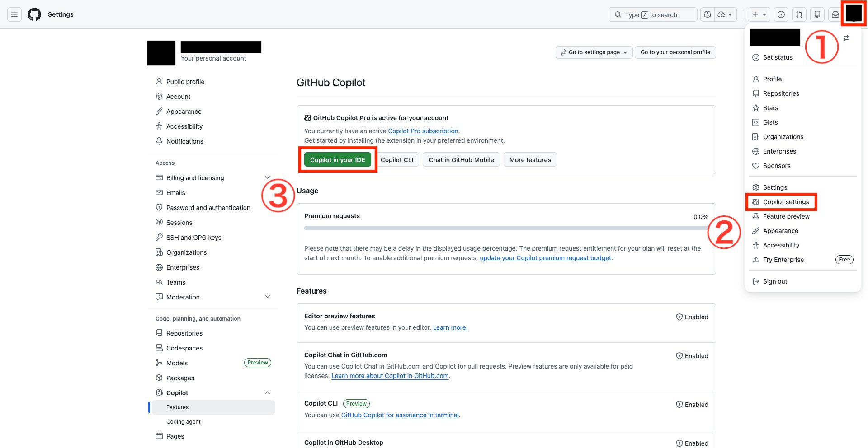Open Coding agent in sidebar
This screenshot has width=868, height=448.
184,422
